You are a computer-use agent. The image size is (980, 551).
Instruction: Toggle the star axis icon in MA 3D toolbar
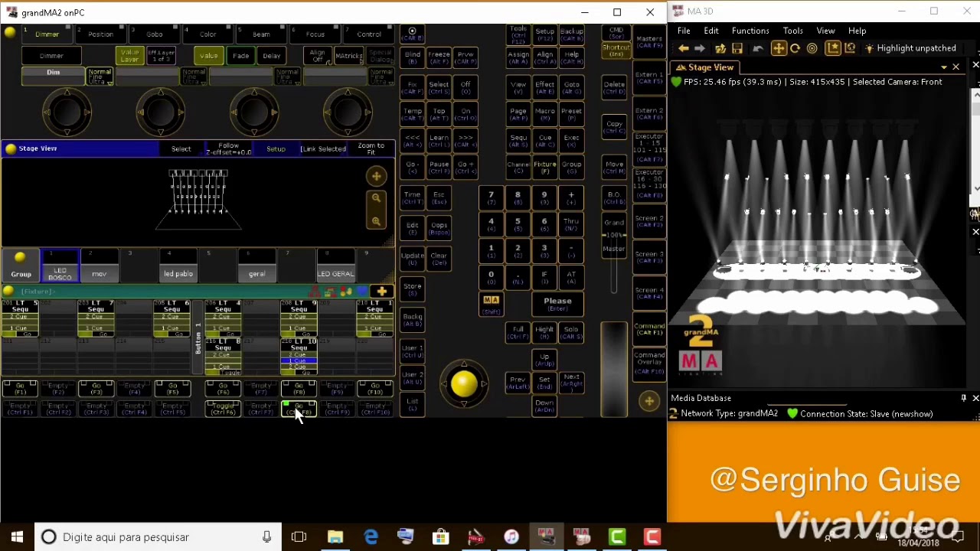click(x=833, y=48)
